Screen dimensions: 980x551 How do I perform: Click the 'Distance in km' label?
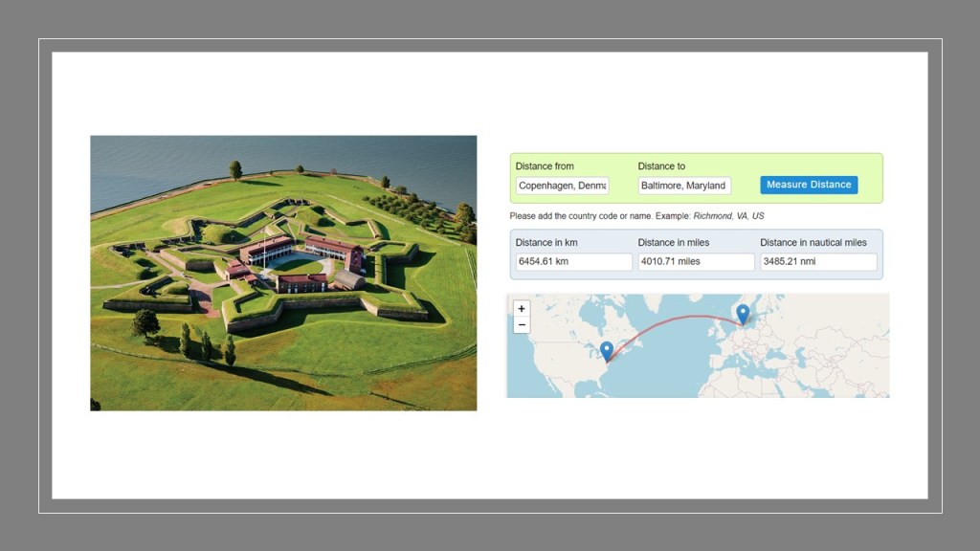[548, 243]
